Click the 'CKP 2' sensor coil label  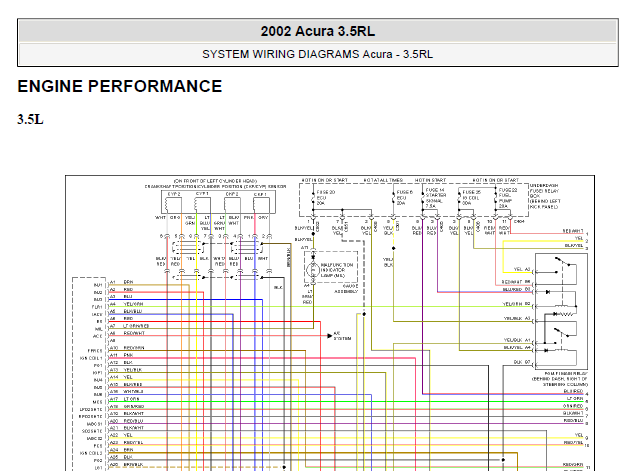coord(231,194)
